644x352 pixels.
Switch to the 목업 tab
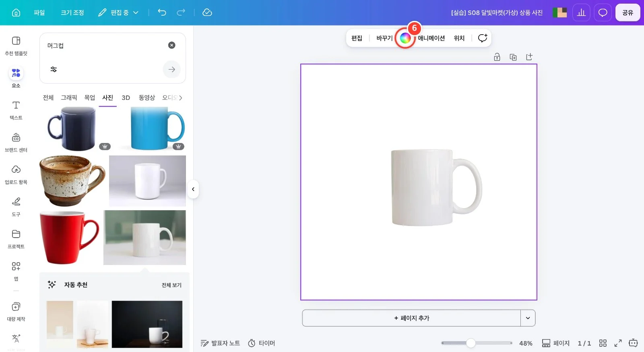click(89, 97)
